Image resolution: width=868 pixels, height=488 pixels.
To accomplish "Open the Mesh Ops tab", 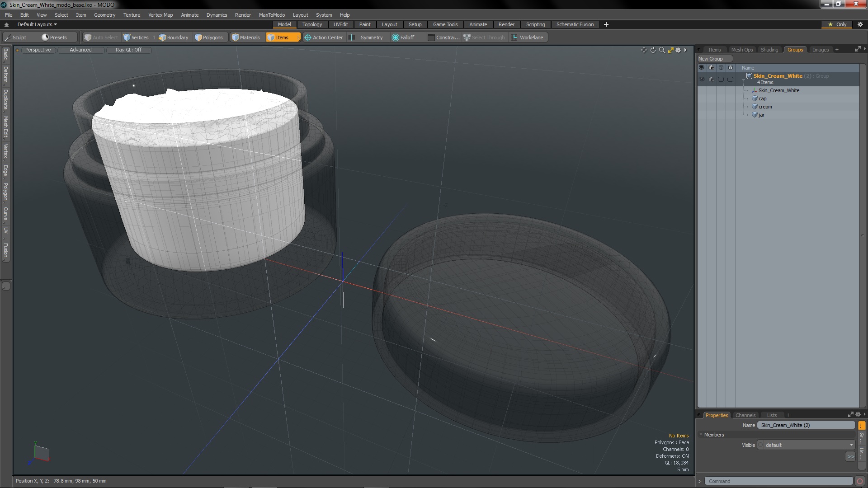I will 742,50.
